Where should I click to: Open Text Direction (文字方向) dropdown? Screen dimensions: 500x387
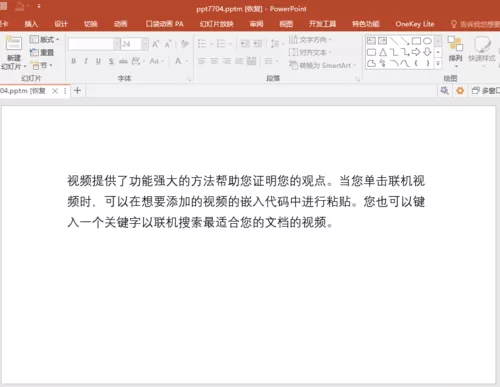(310, 40)
